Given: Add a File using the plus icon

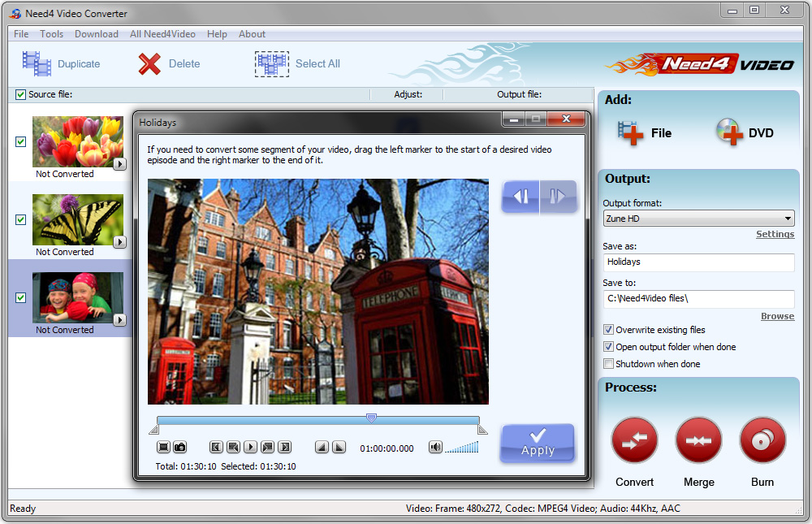Looking at the screenshot, I should (x=630, y=133).
